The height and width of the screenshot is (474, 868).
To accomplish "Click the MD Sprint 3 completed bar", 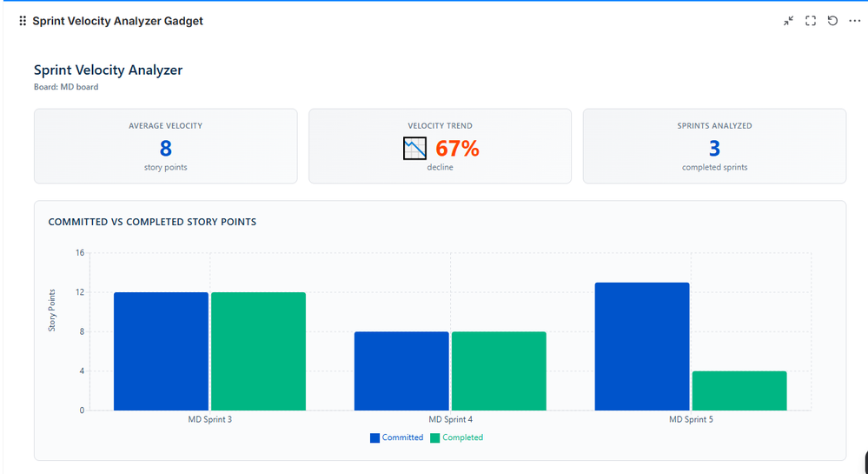I will coord(259,351).
